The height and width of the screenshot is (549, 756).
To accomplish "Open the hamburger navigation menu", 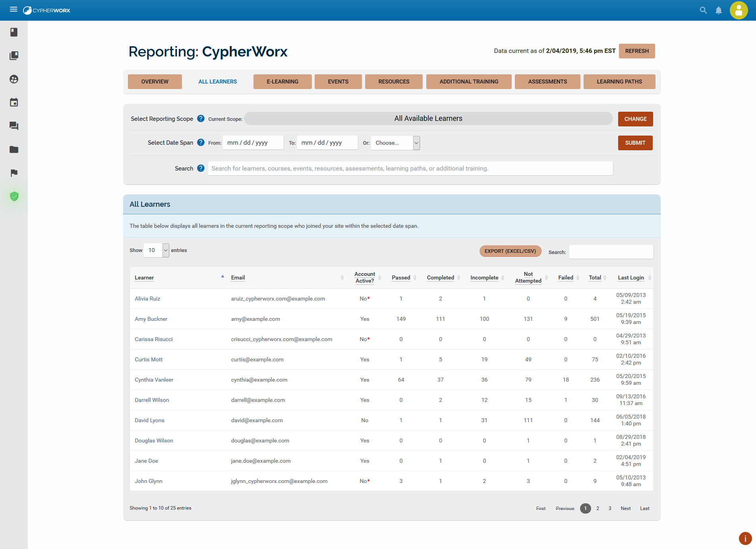I will (14, 10).
